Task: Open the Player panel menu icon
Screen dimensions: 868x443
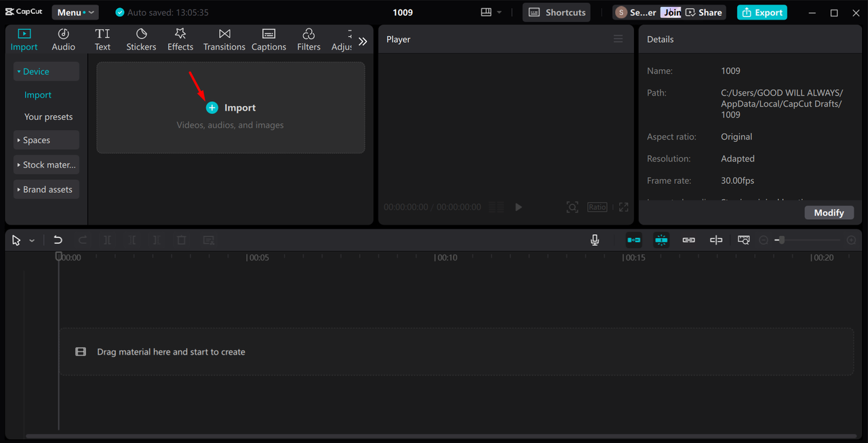Action: tap(618, 39)
